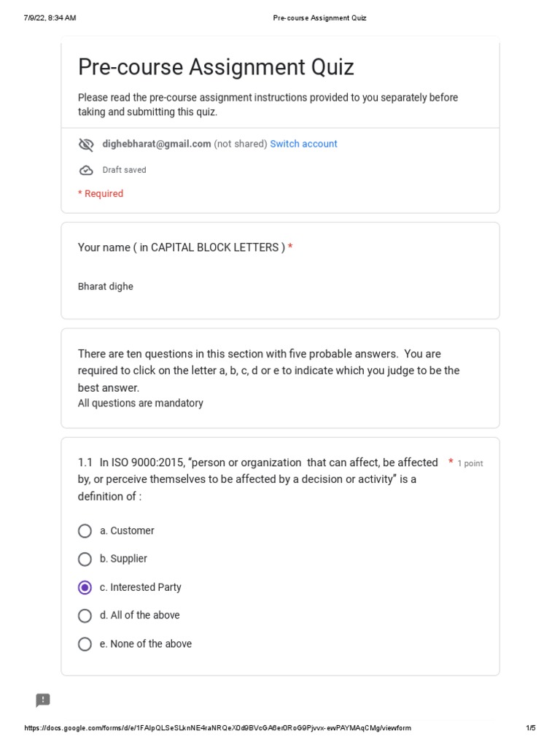The height and width of the screenshot is (747, 560).
Task: Open the Switch account link
Action: [303, 144]
